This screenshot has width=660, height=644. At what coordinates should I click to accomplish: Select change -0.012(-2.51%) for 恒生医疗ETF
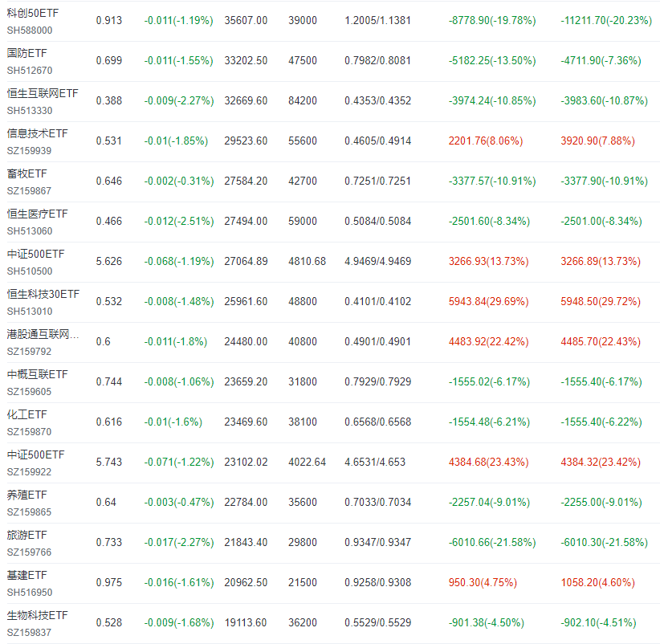(179, 222)
